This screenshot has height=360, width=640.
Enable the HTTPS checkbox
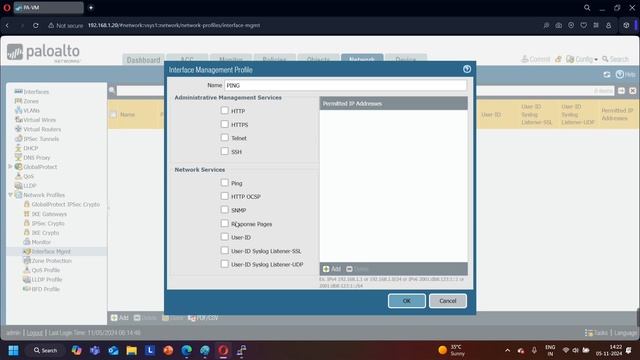tap(224, 124)
